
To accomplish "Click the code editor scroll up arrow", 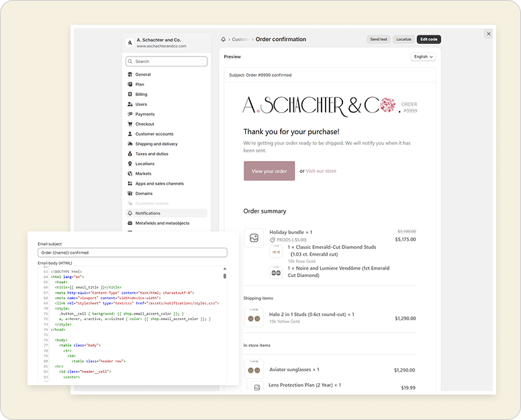I will coord(225,268).
